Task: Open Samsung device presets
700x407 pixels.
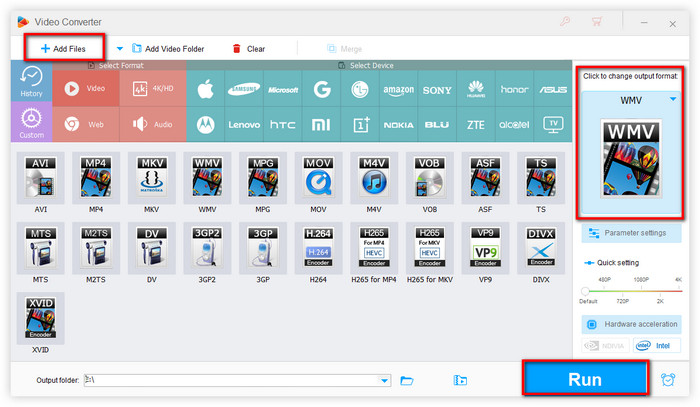Action: (x=244, y=89)
